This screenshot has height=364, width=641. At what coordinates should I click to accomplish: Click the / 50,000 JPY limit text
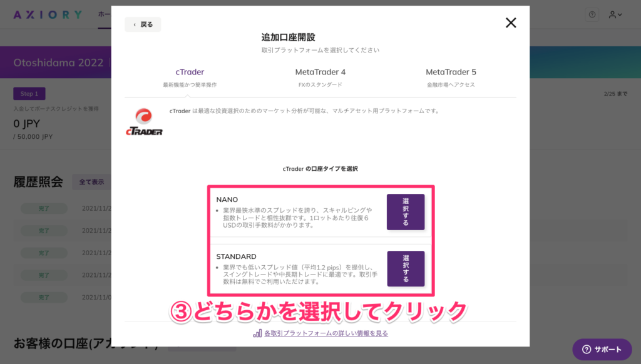point(33,137)
